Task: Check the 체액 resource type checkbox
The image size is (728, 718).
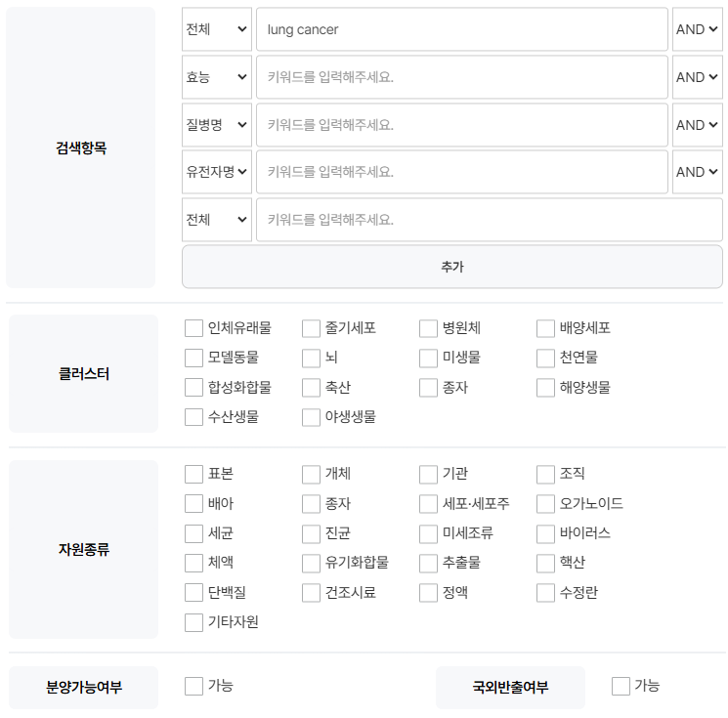Action: click(x=193, y=563)
